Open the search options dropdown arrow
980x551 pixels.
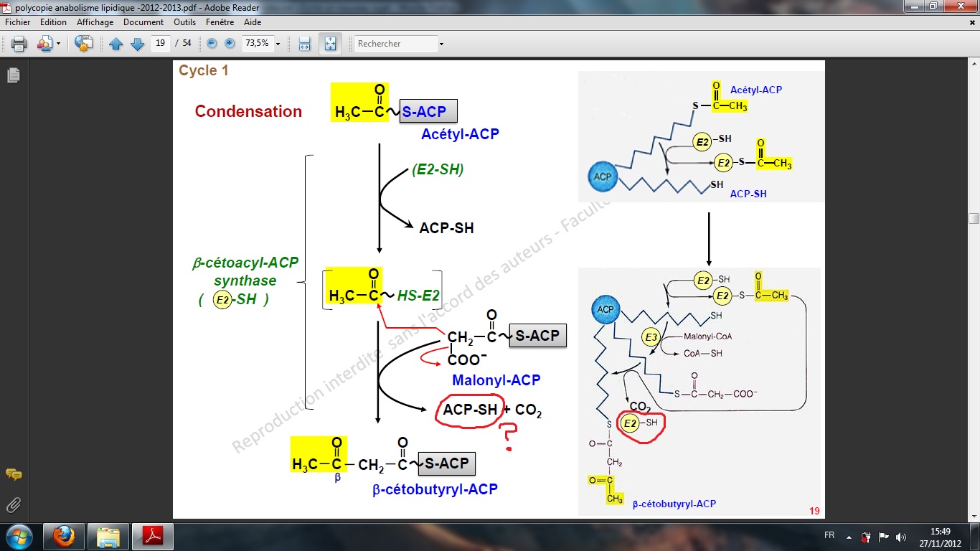(x=441, y=44)
